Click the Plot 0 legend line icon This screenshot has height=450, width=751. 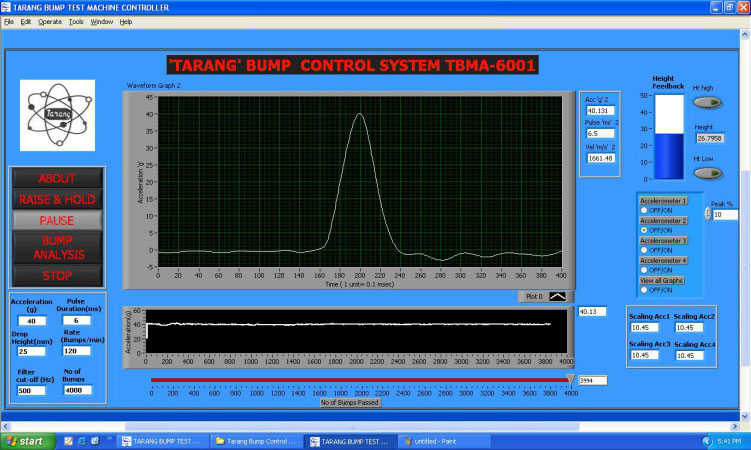(x=557, y=297)
